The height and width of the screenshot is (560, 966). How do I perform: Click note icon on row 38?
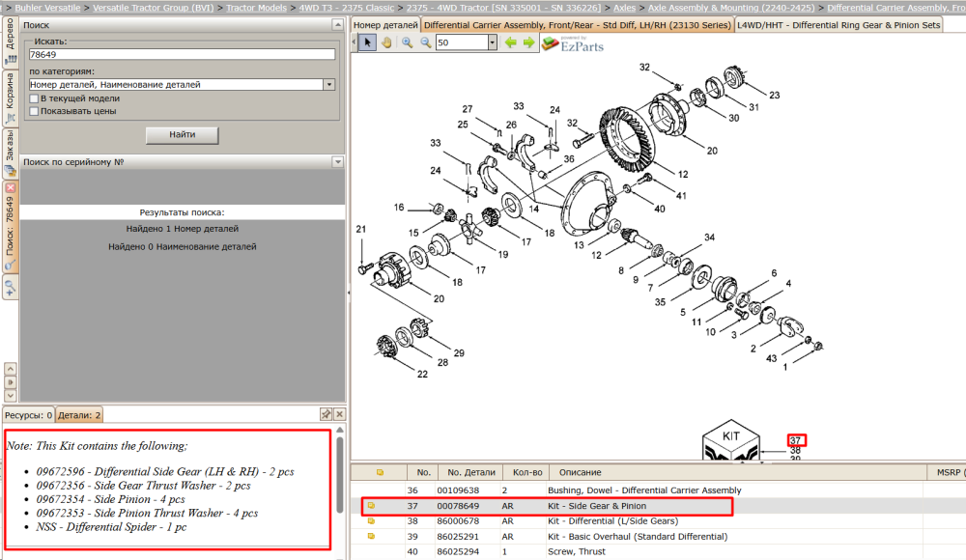coord(372,521)
